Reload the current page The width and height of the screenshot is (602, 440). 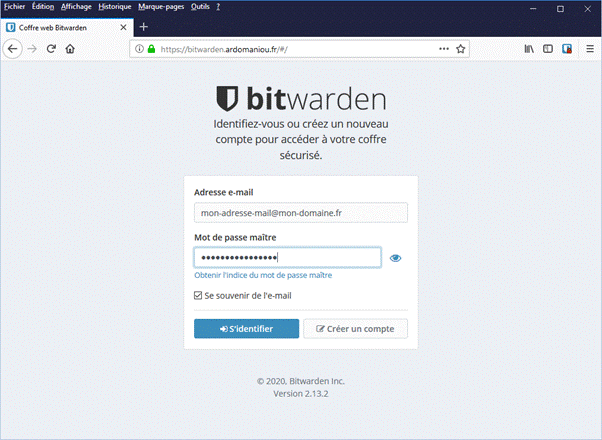point(51,49)
